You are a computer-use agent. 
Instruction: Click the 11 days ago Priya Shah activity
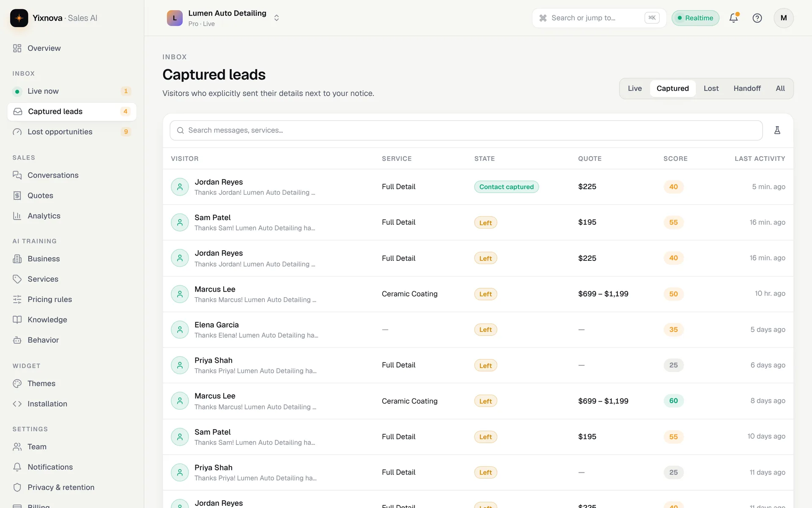(x=767, y=472)
